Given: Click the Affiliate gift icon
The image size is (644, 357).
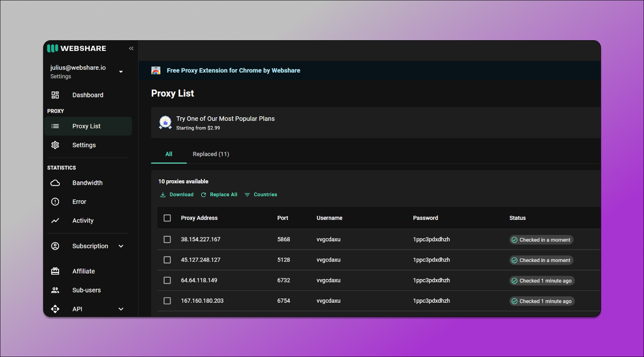Looking at the screenshot, I should coord(55,271).
